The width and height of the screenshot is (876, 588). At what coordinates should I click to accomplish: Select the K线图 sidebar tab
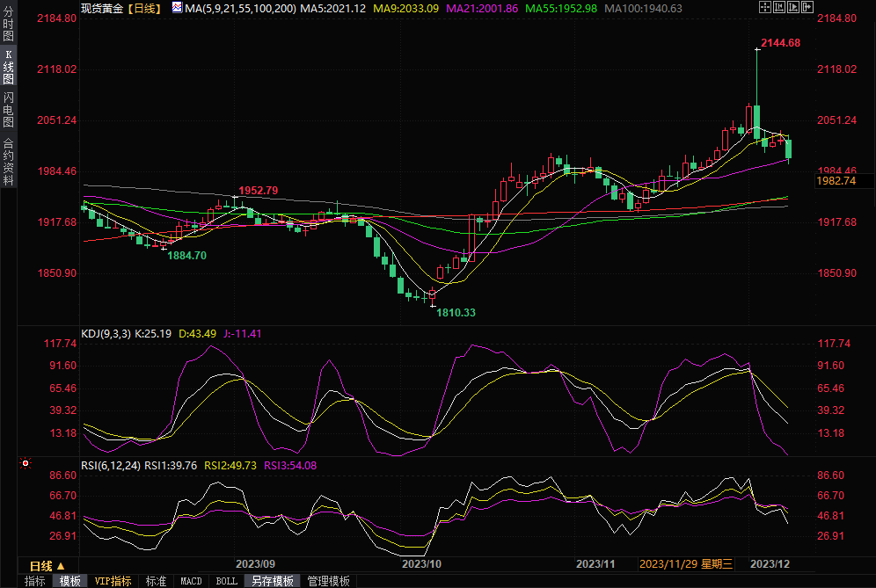(x=8, y=66)
